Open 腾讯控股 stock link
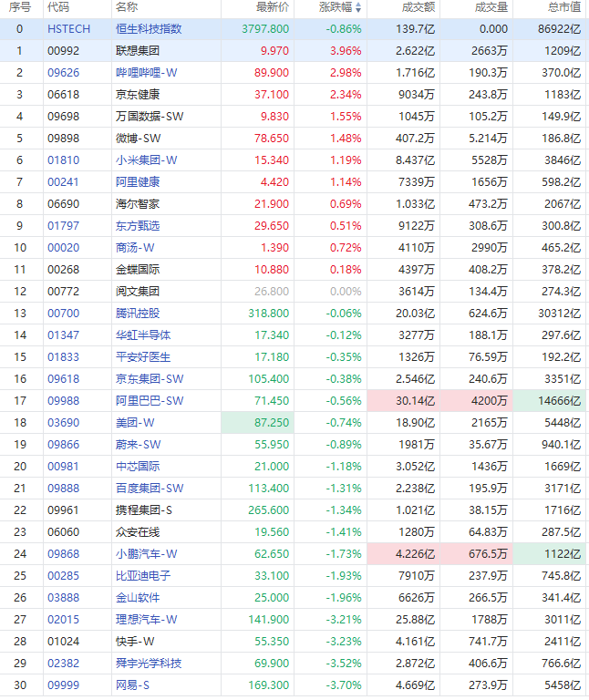 point(138,314)
